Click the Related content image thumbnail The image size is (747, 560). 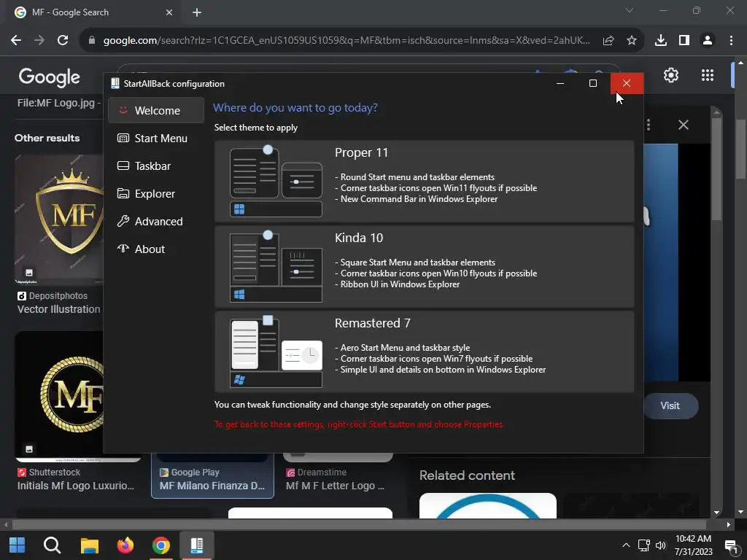pos(488,506)
